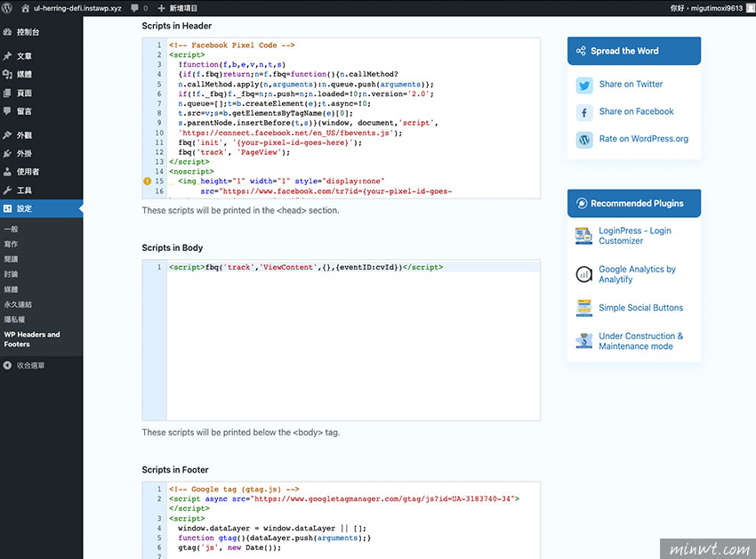Click the 新增項目 add new label

pyautogui.click(x=183, y=8)
